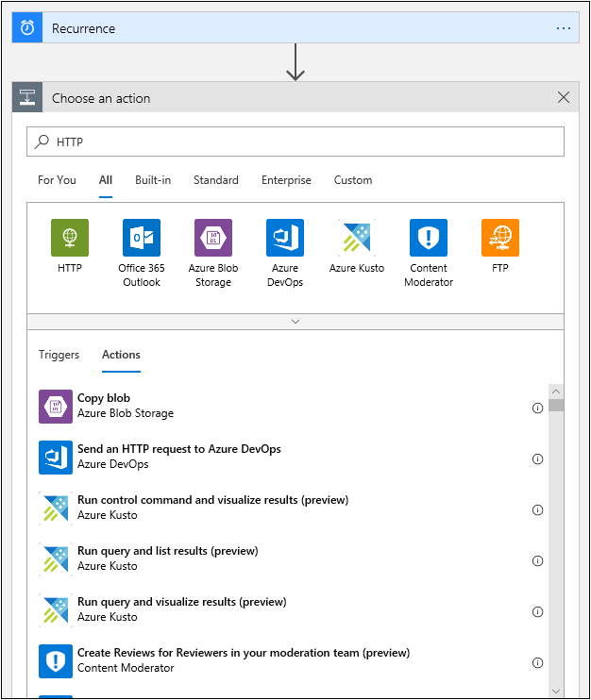Click the Azure DevOps action icon

[56, 458]
